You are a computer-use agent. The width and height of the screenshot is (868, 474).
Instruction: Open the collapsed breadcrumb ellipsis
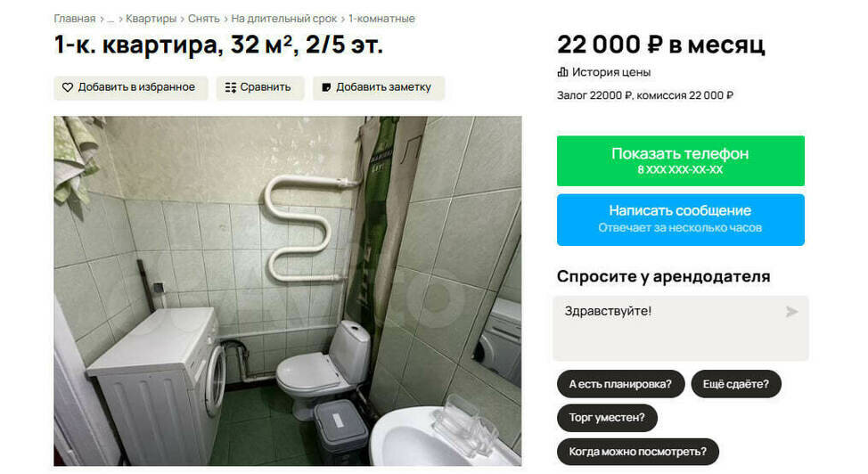111,19
